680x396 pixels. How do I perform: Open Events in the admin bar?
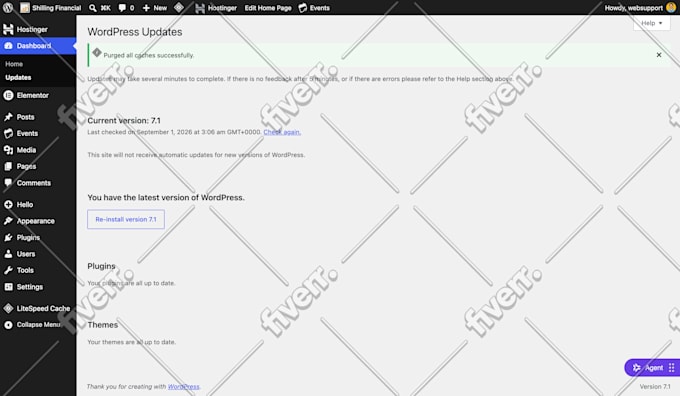point(314,8)
